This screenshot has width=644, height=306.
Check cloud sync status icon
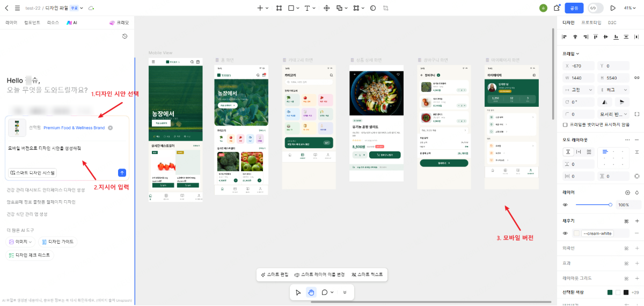click(x=91, y=8)
